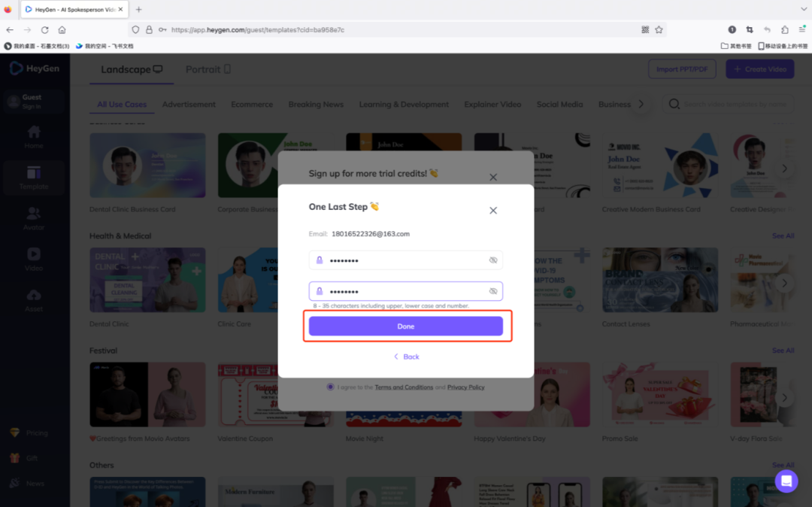Select the Breaking News category

tap(316, 104)
